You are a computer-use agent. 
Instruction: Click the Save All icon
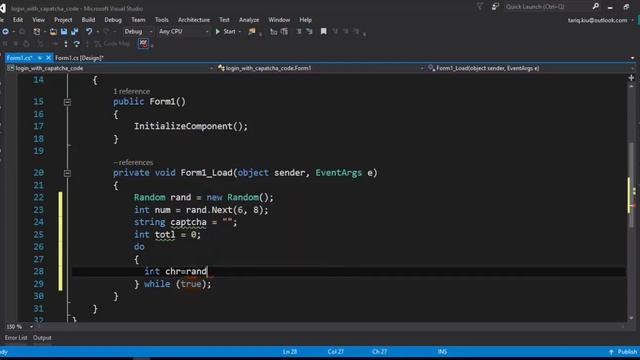(x=74, y=31)
